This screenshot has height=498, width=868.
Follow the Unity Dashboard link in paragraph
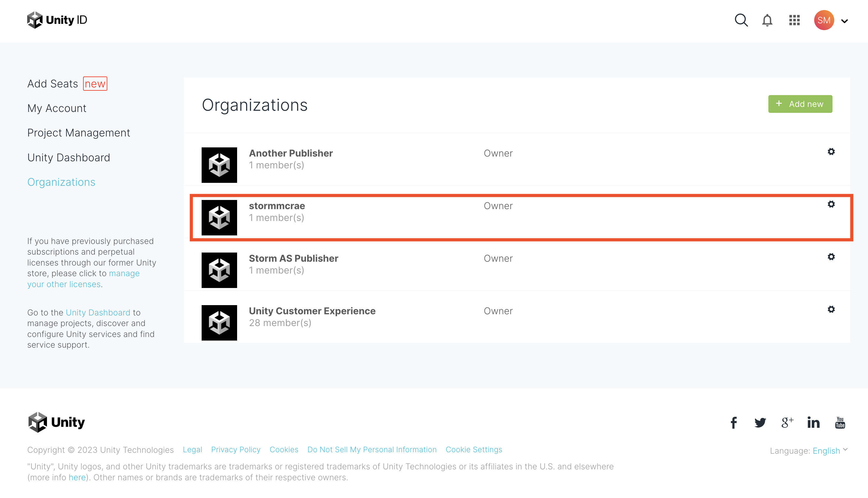point(98,313)
